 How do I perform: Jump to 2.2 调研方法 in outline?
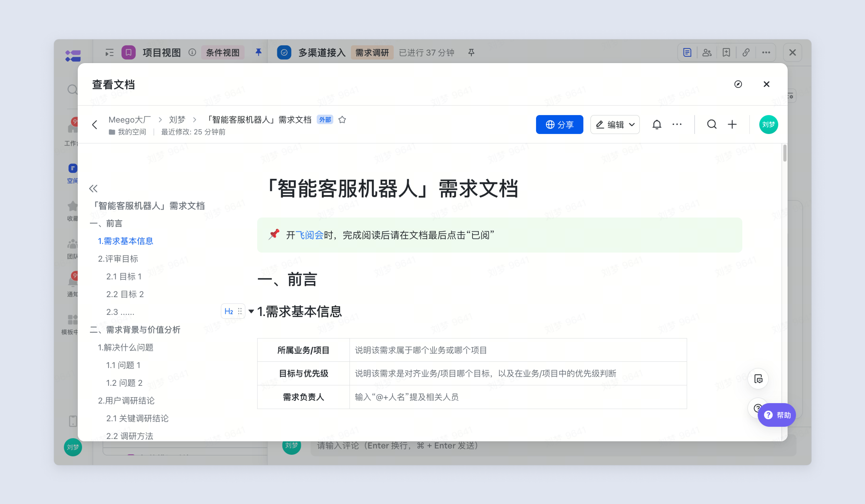pyautogui.click(x=130, y=436)
